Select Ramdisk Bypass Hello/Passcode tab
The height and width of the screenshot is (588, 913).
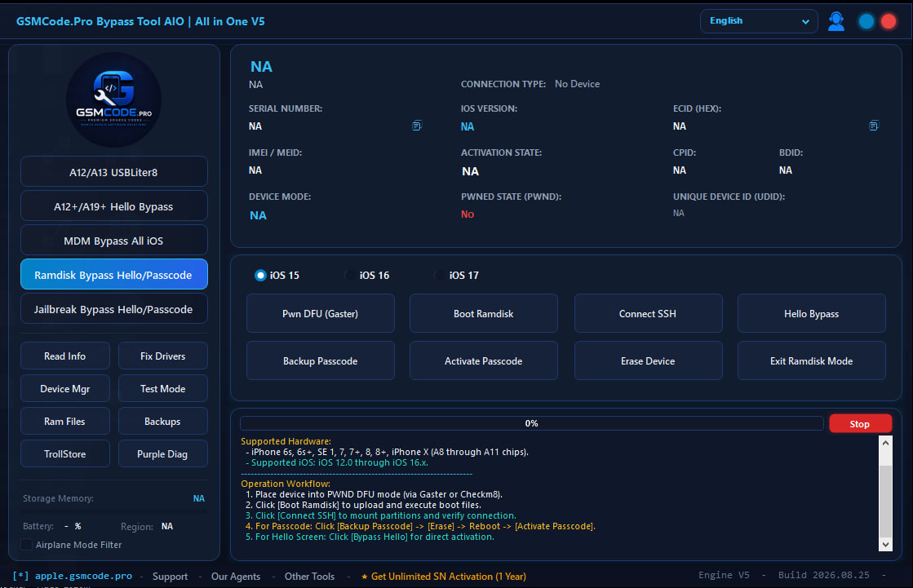click(113, 274)
